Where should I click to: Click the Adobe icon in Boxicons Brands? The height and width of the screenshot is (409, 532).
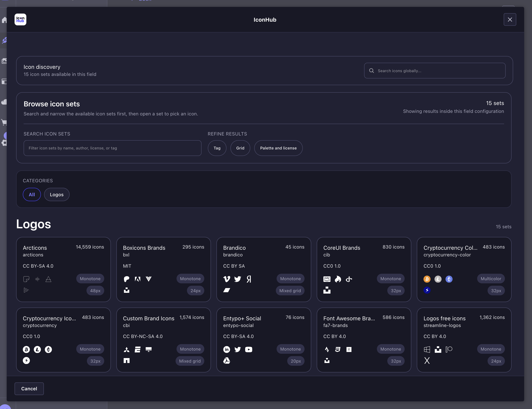137,279
